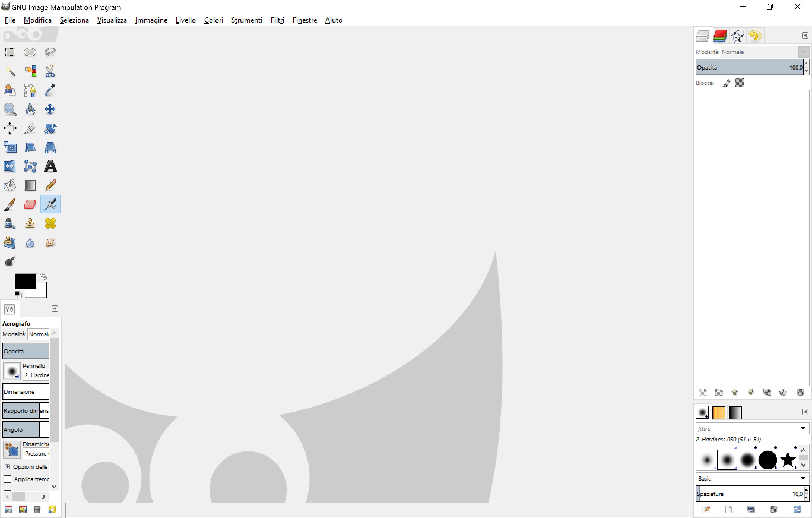
Task: Open the layers dock configuration menu arrow
Action: pyautogui.click(x=805, y=35)
